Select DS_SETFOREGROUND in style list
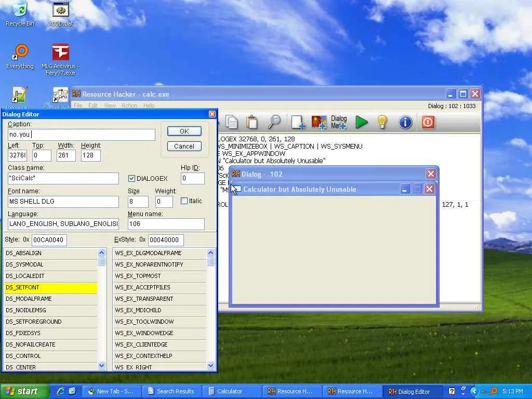The width and height of the screenshot is (532, 399). [50, 322]
